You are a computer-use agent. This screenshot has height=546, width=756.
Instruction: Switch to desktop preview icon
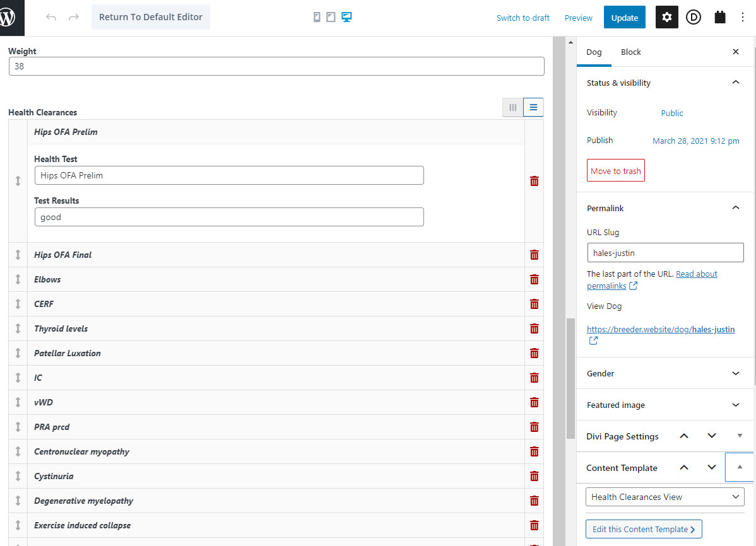click(x=346, y=18)
